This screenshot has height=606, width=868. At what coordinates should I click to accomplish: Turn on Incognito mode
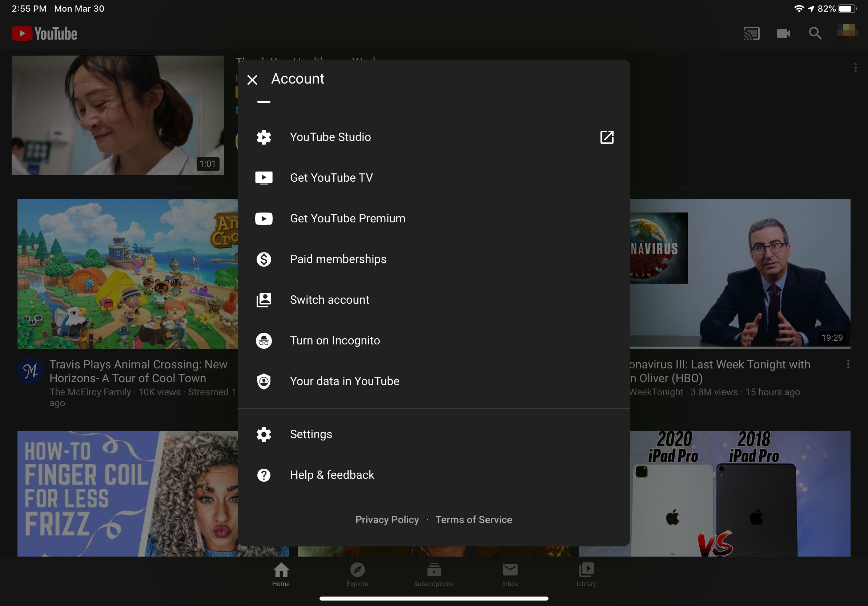(434, 341)
